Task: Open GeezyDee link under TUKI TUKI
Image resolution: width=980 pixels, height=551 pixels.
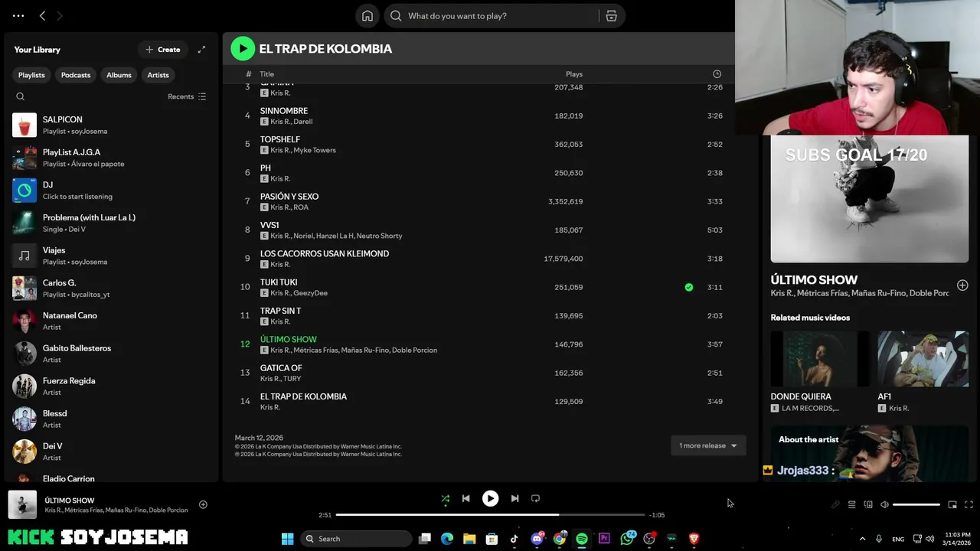Action: 310,293
